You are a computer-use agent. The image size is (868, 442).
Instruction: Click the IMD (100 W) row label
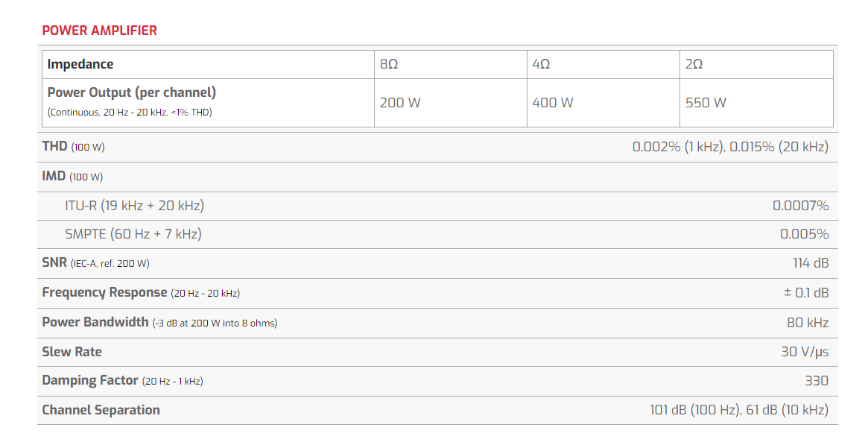(x=72, y=177)
